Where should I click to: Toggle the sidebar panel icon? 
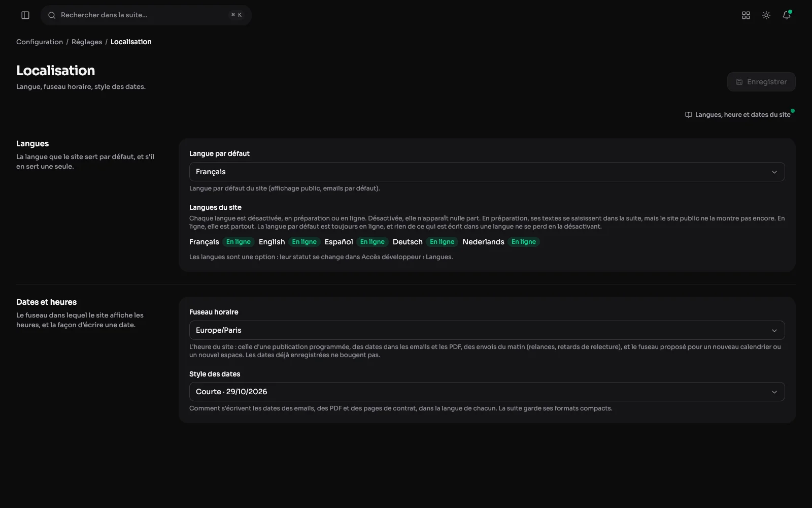pyautogui.click(x=25, y=15)
